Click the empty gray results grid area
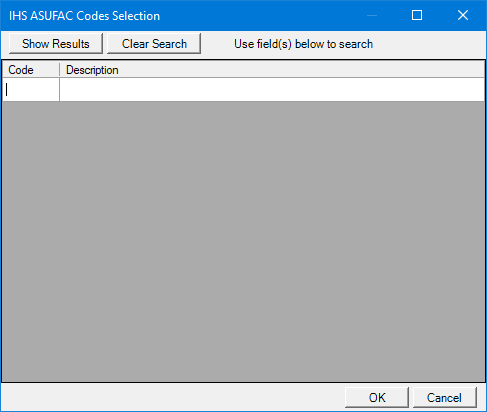The width and height of the screenshot is (487, 412). [x=243, y=242]
